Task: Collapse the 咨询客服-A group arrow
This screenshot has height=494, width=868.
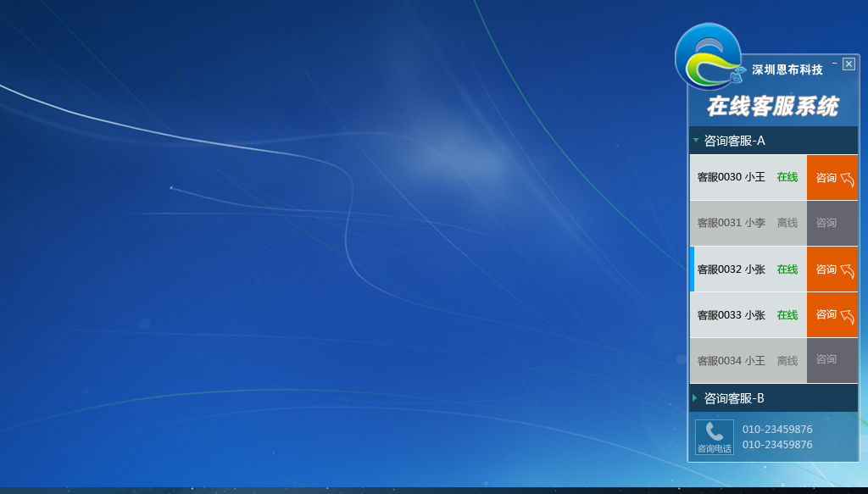Action: pyautogui.click(x=696, y=141)
